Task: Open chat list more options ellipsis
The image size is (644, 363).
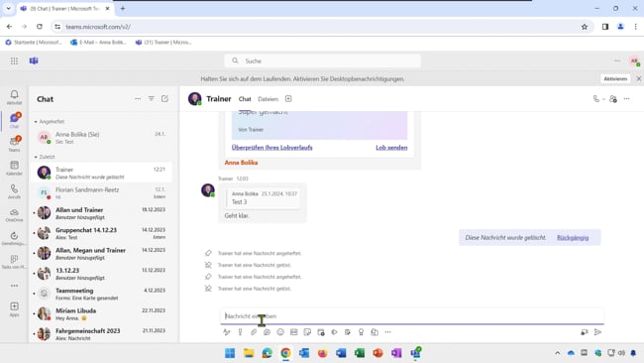Action: [x=138, y=98]
